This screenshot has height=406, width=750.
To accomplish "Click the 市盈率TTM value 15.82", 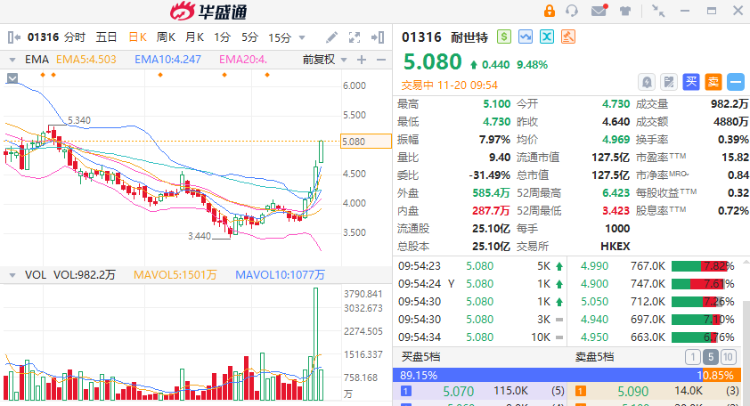I will pyautogui.click(x=735, y=157).
